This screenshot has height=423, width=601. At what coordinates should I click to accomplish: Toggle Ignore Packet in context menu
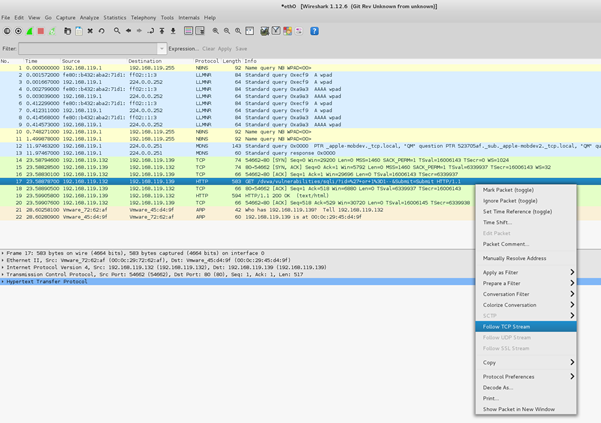tap(510, 200)
